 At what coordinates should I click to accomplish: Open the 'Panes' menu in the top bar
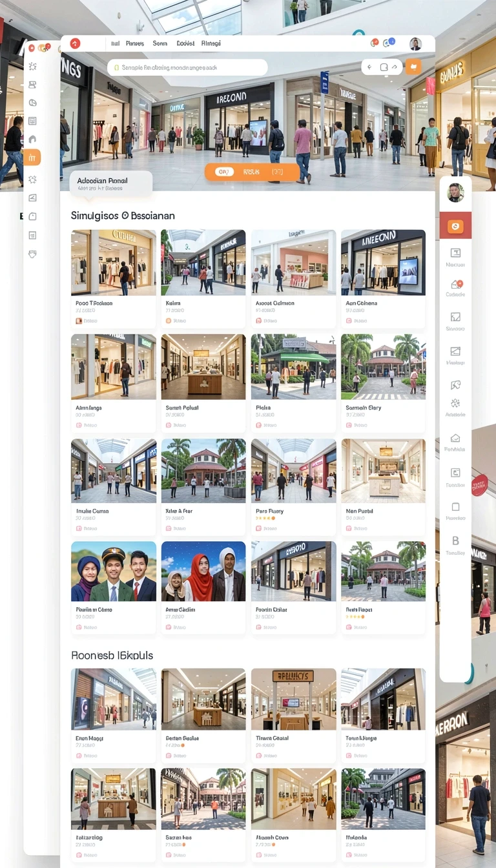[x=135, y=43]
